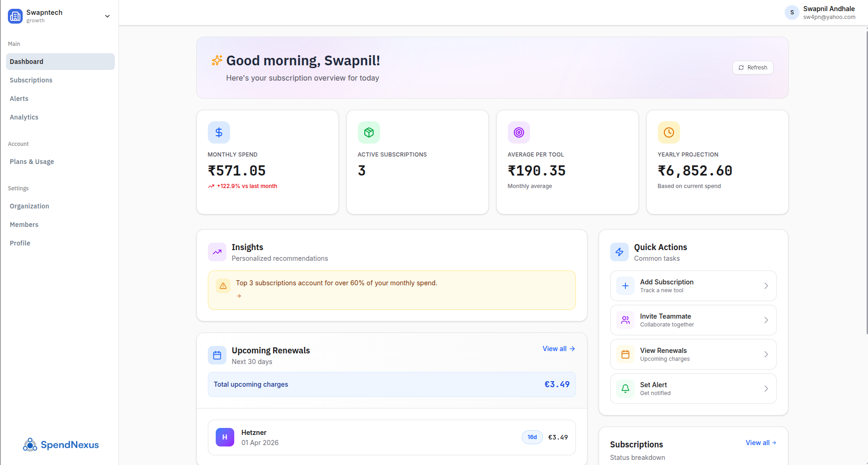Viewport: 868px width, 465px height.
Task: Click the yellow insight warning banner
Action: click(392, 290)
